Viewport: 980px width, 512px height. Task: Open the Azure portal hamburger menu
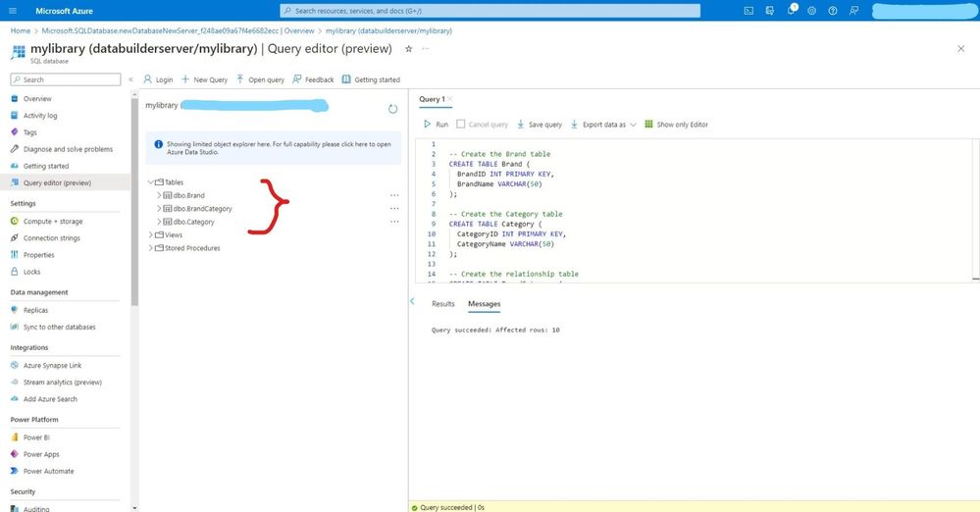click(13, 11)
